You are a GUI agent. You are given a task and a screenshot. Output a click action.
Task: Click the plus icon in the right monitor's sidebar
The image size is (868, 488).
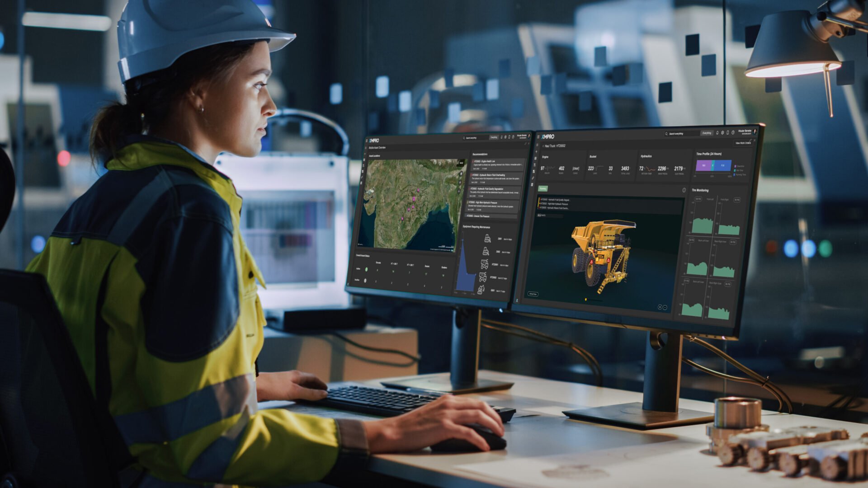536,152
